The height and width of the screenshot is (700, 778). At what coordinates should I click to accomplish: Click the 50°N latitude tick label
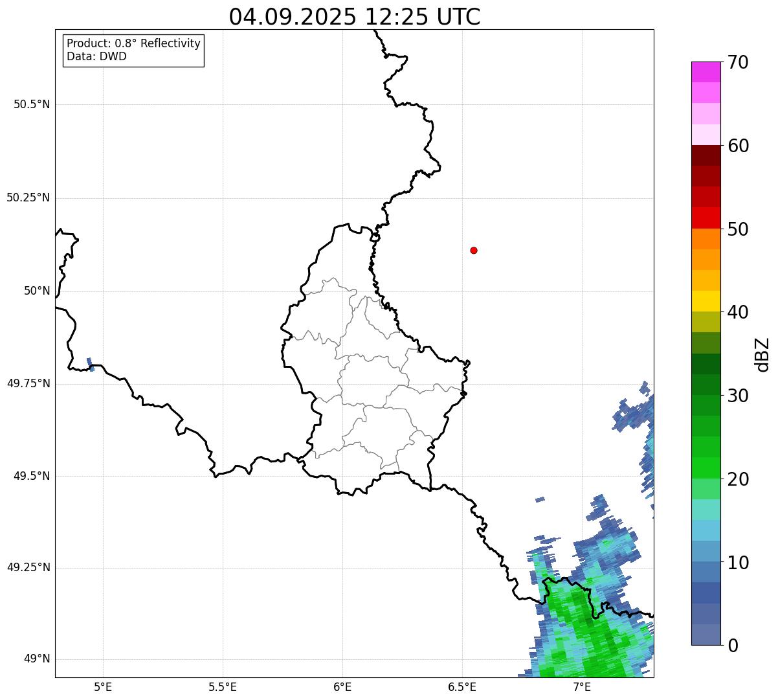pyautogui.click(x=37, y=291)
